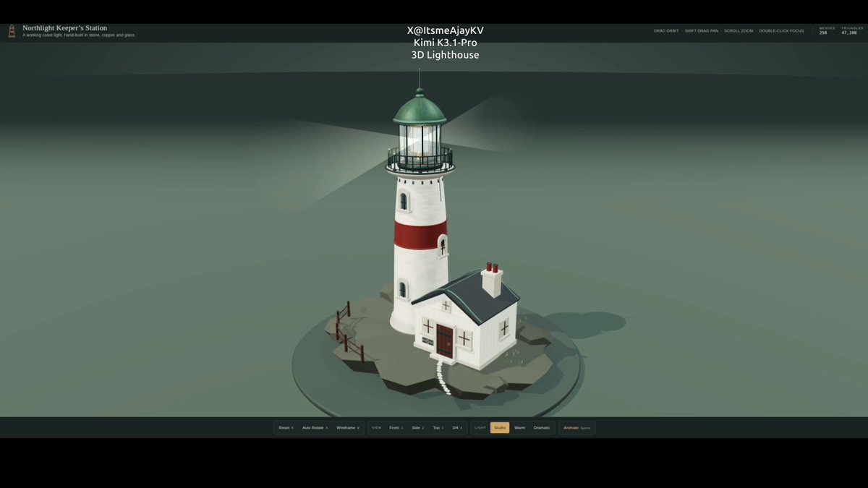Click the lighthouse logo icon in the header
868x488 pixels.
tap(12, 31)
